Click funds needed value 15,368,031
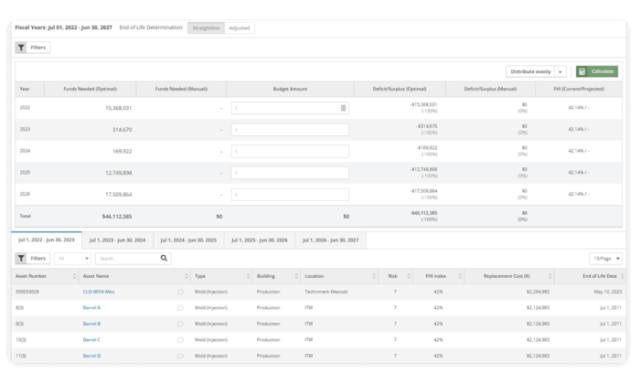Image resolution: width=640 pixels, height=384 pixels. (118, 108)
